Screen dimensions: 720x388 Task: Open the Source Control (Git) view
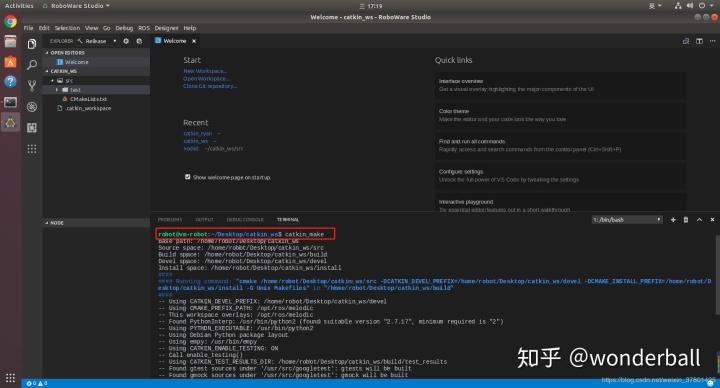[32, 85]
